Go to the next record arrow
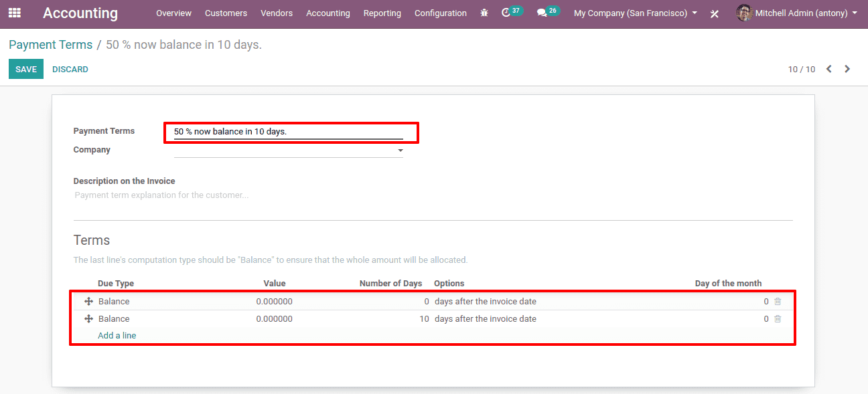Screen dimensions: 868x394 point(847,69)
